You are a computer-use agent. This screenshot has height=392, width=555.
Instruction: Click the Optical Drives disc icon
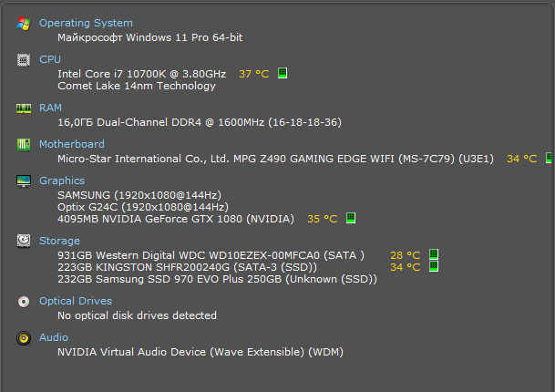click(24, 301)
